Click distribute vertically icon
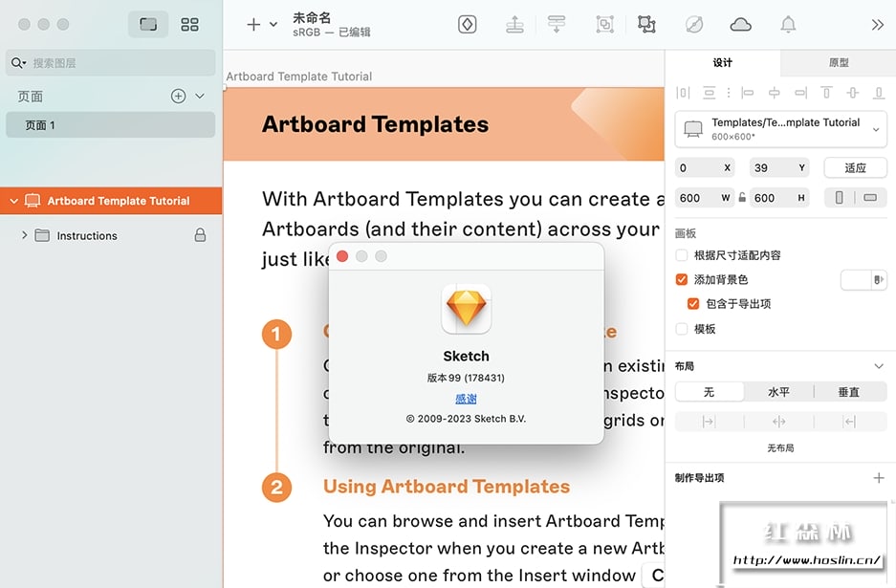 pyautogui.click(x=710, y=93)
